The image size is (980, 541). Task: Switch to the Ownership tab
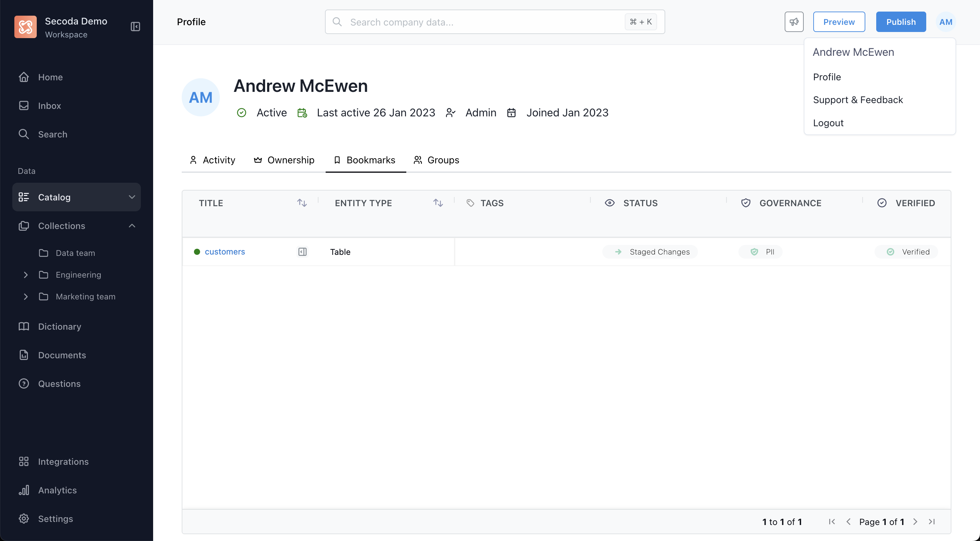(284, 160)
